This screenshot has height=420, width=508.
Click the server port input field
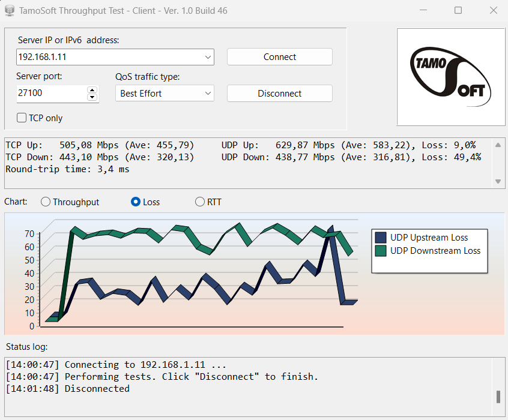(x=52, y=93)
